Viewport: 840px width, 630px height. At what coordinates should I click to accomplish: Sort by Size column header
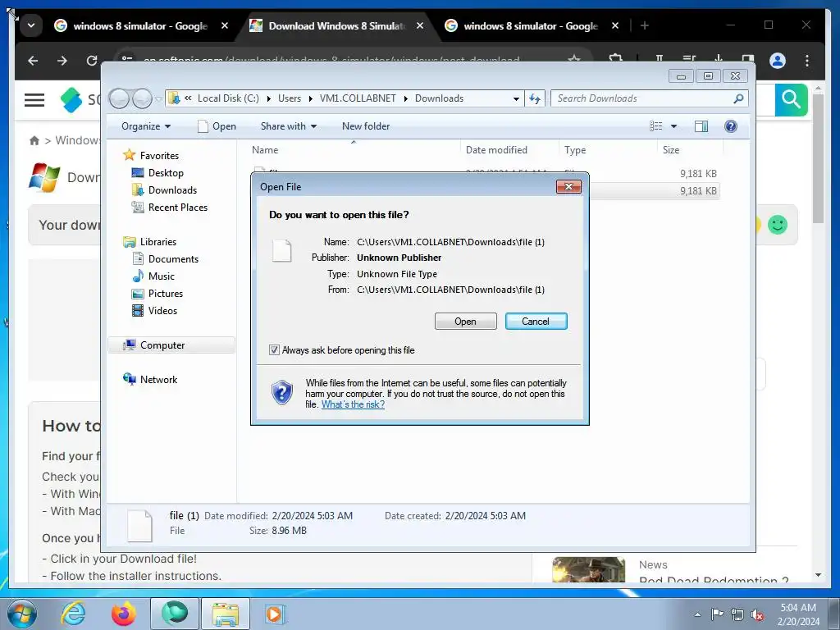pyautogui.click(x=690, y=150)
